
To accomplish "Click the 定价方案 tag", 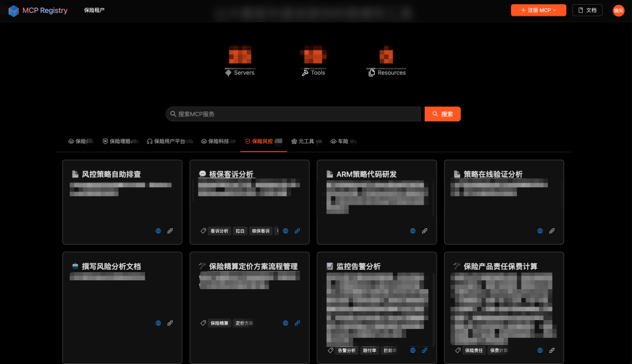I will pyautogui.click(x=245, y=322).
